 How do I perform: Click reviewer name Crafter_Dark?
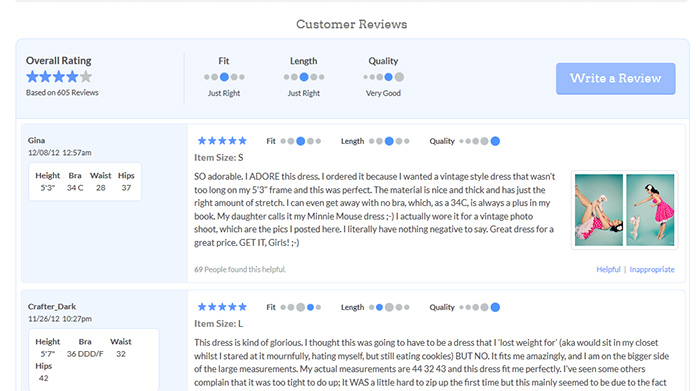tap(52, 307)
